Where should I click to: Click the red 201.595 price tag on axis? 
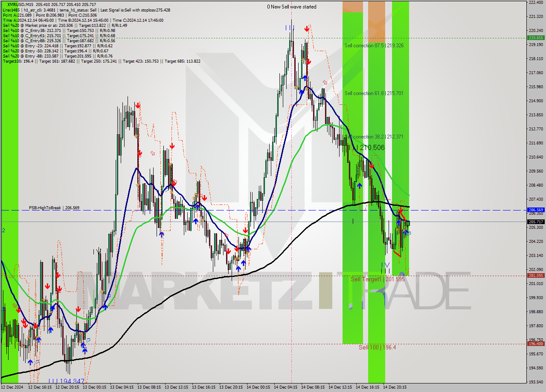pyautogui.click(x=536, y=275)
